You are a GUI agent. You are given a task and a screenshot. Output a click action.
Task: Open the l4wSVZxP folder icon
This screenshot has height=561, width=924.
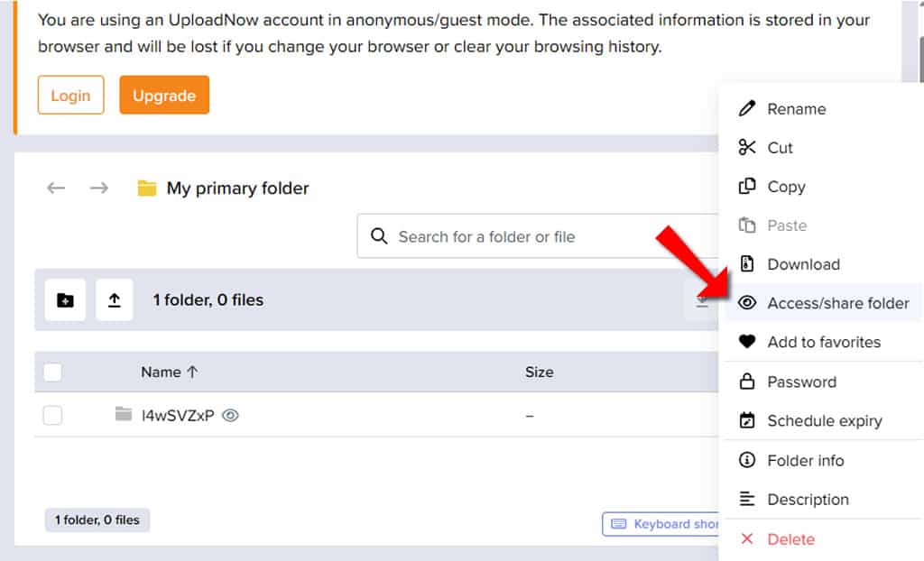pyautogui.click(x=123, y=414)
